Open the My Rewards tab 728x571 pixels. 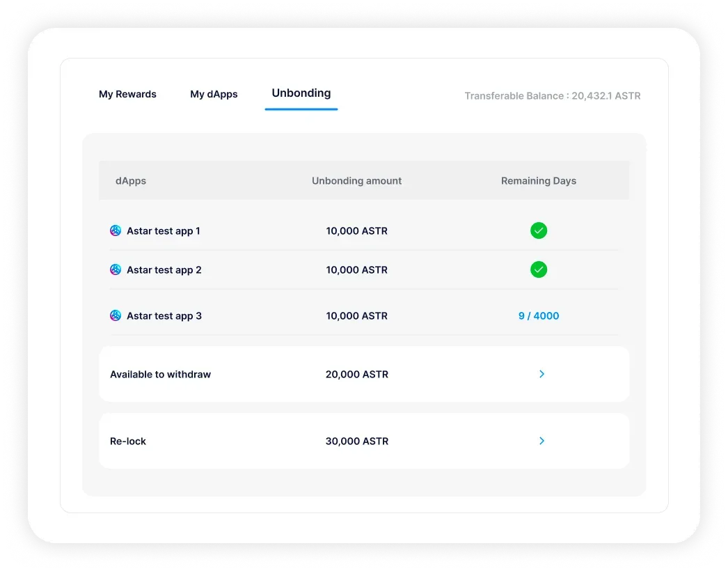click(x=127, y=94)
